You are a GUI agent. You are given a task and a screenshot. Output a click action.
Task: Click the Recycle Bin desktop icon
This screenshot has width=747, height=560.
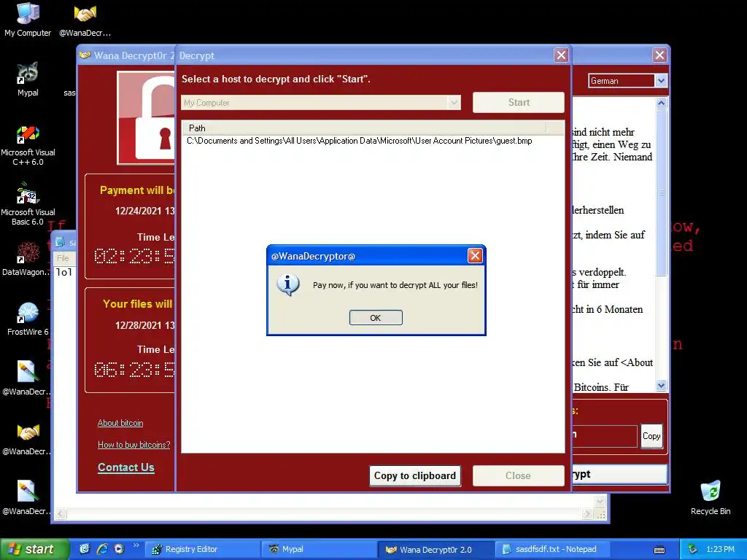point(711,497)
